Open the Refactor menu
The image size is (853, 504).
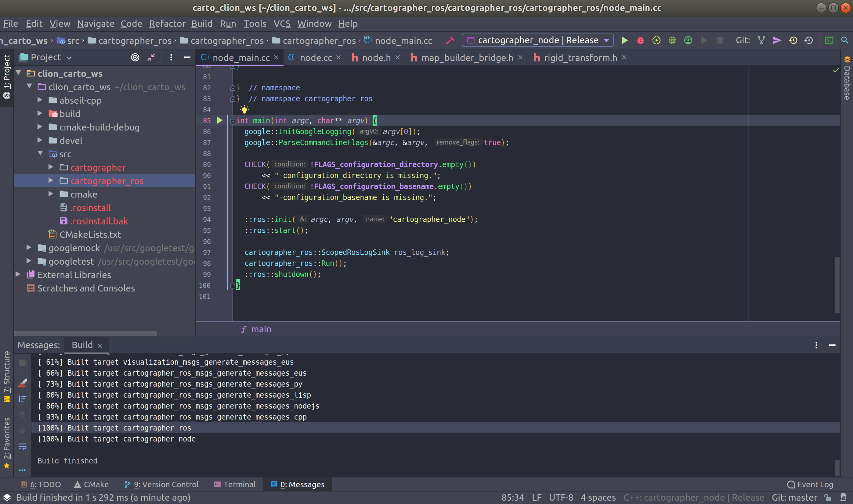pyautogui.click(x=167, y=24)
